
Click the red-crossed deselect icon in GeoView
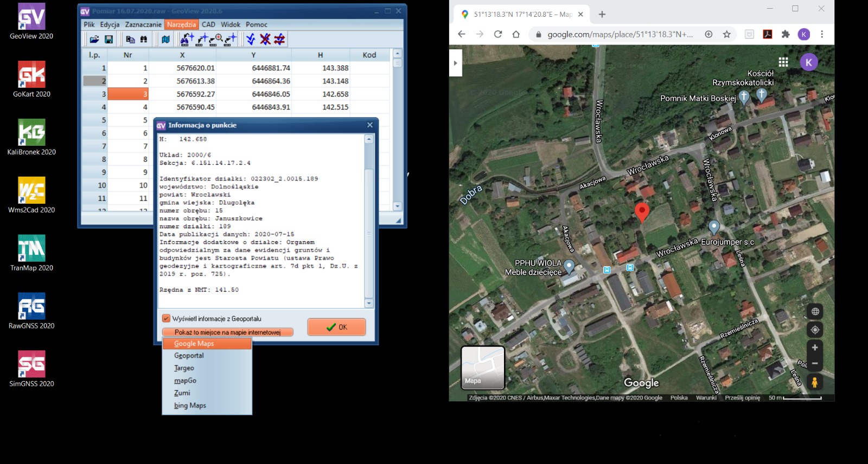pos(265,39)
